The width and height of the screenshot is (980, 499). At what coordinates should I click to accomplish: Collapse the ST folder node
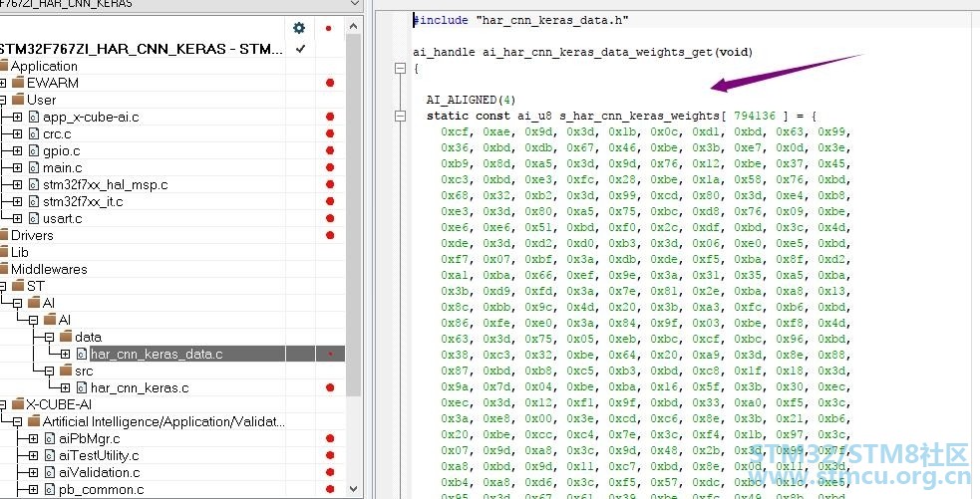[x=3, y=286]
